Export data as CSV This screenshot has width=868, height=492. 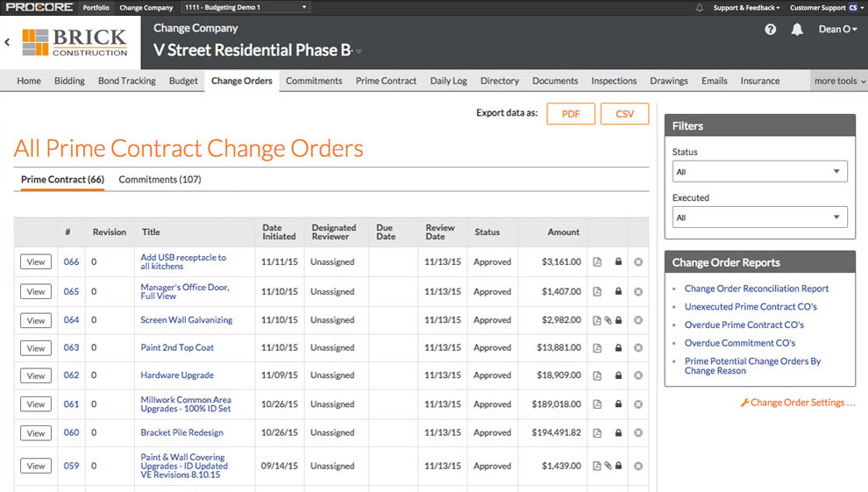(x=624, y=114)
